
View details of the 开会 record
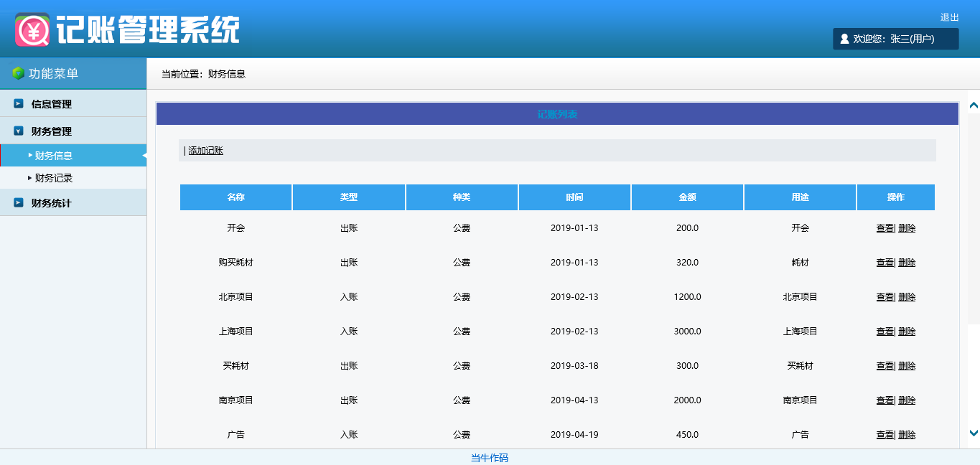[885, 228]
